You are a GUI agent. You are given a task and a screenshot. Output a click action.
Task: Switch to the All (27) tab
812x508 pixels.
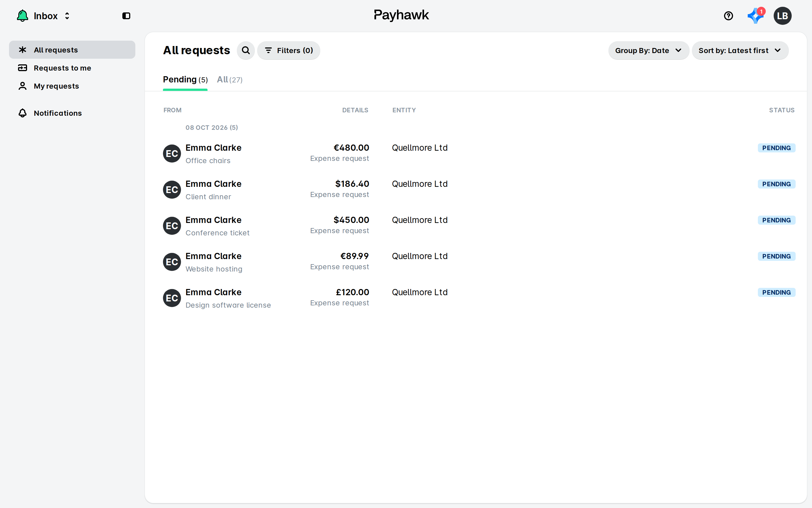coord(230,80)
